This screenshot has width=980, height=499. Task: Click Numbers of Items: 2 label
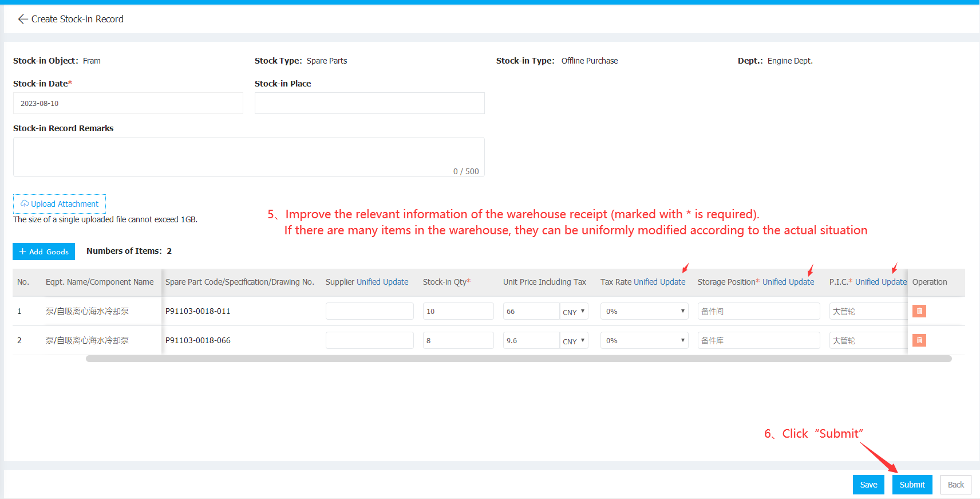coord(129,251)
